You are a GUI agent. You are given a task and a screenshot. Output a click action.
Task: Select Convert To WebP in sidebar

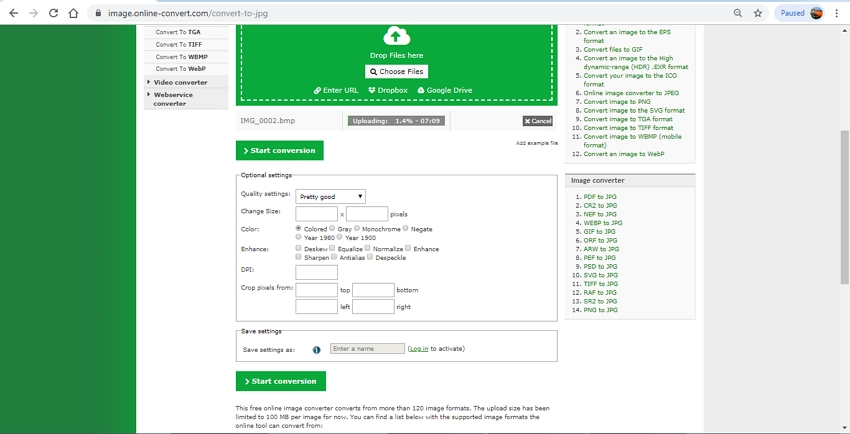(x=180, y=68)
